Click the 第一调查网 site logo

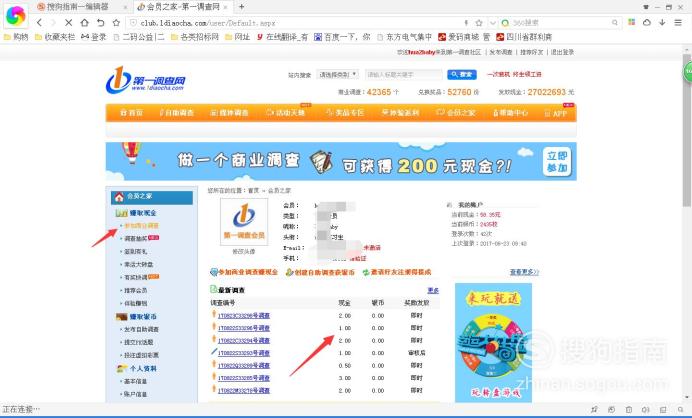(146, 80)
